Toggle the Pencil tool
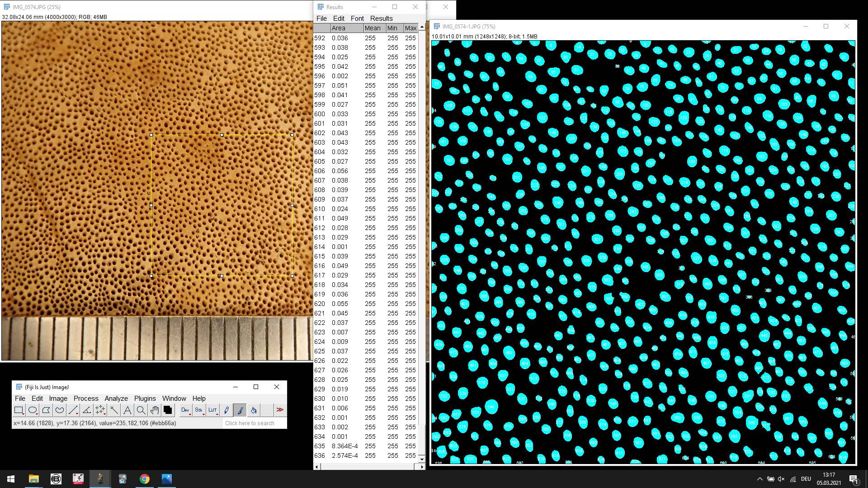868x488 pixels. tap(226, 410)
